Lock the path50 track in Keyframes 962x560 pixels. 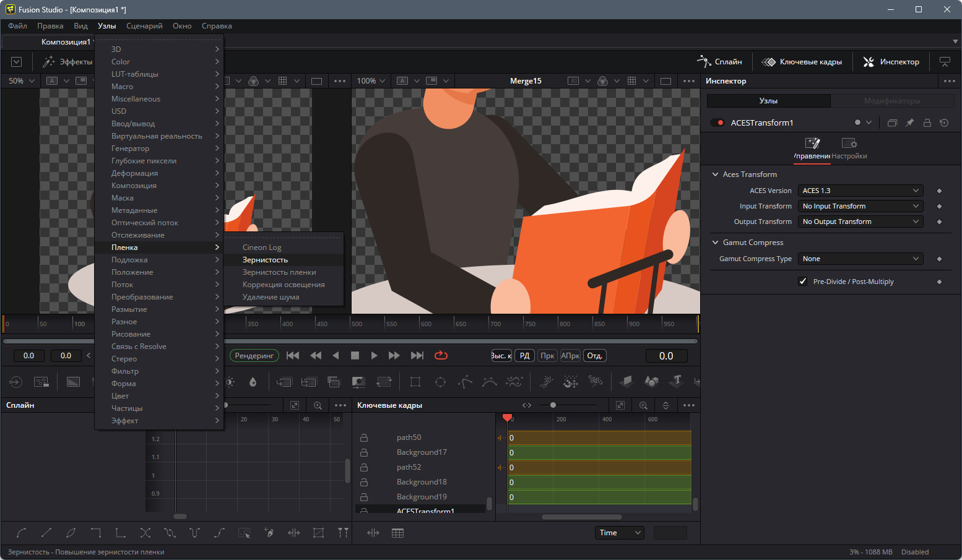tap(364, 437)
